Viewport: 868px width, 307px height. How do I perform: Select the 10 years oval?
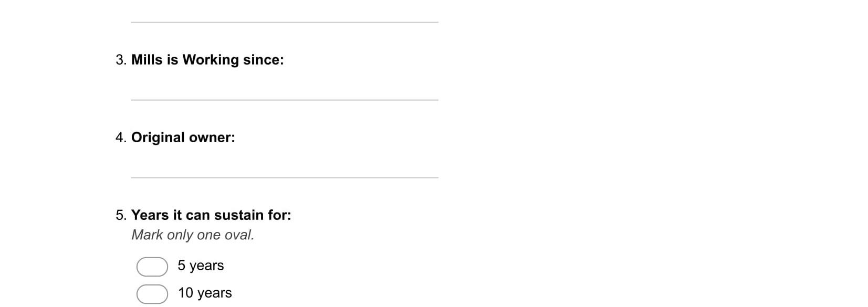(152, 294)
